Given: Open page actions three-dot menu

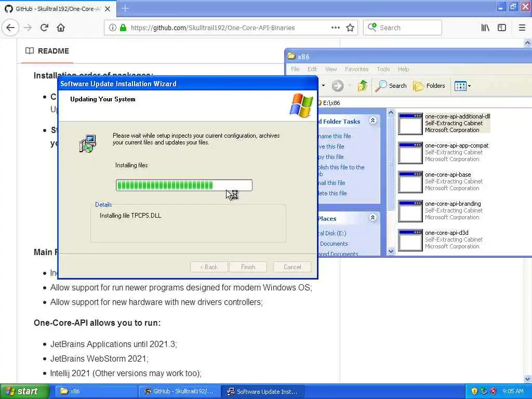Looking at the screenshot, I should pos(336,28).
